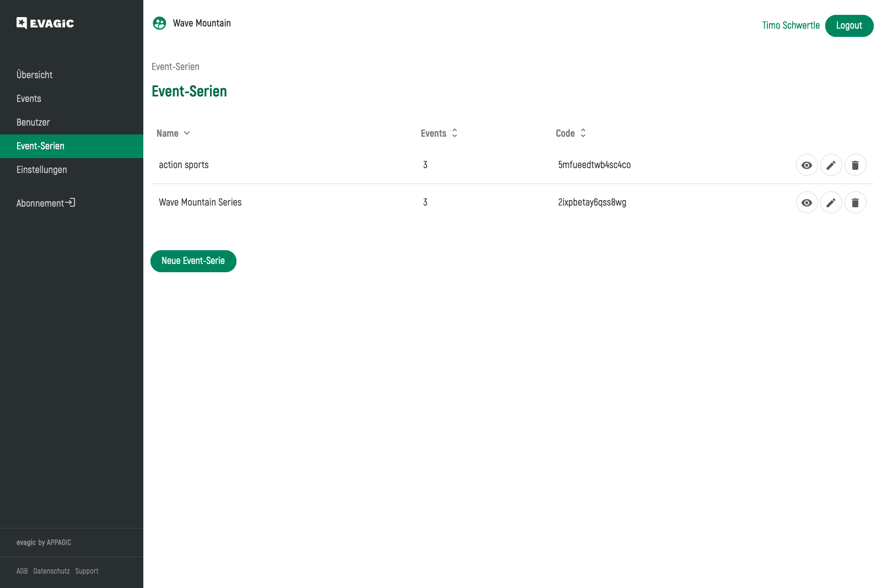Screen dimensions: 882x588
Task: Go to Events in the sidebar
Action: coord(29,99)
